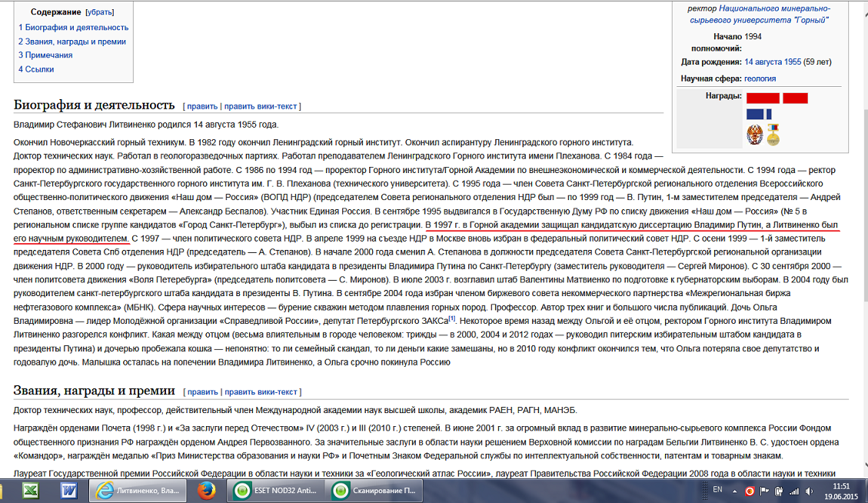
Task: Click править вики-текст beside Звания heading
Action: click(x=261, y=392)
